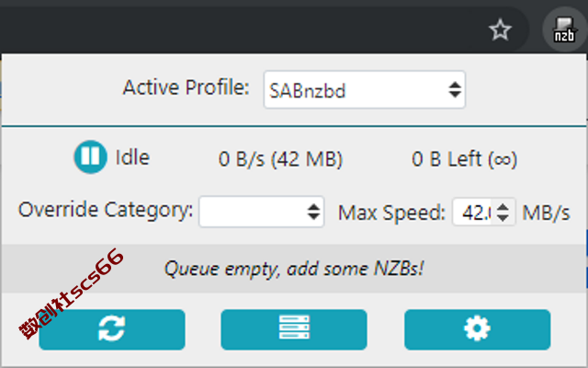Pause downloads with the round pause button
Viewport: 588px width, 368px height.
(x=90, y=156)
